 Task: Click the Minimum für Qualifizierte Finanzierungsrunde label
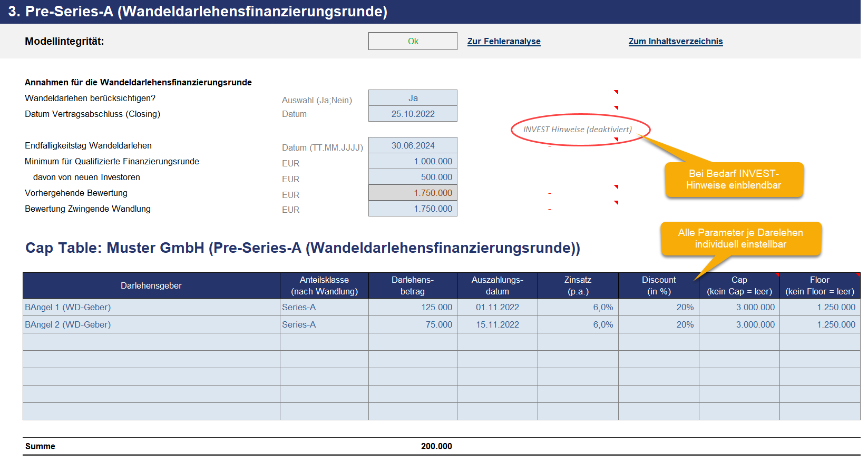[112, 161]
